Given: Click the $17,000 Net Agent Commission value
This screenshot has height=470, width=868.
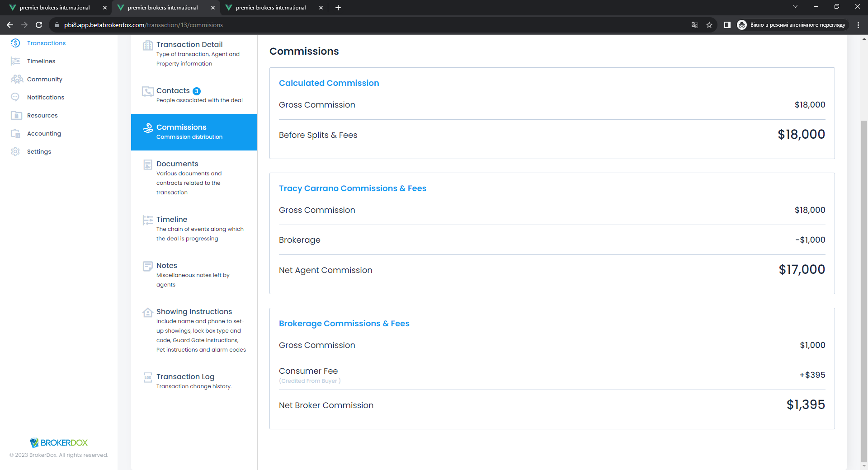Looking at the screenshot, I should [x=802, y=270].
